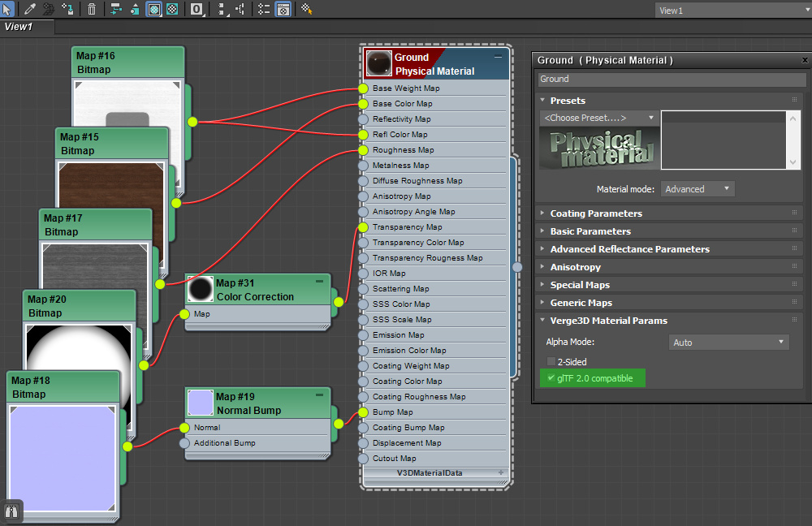
Task: Click the Base Weight Map input socket
Action: [363, 88]
